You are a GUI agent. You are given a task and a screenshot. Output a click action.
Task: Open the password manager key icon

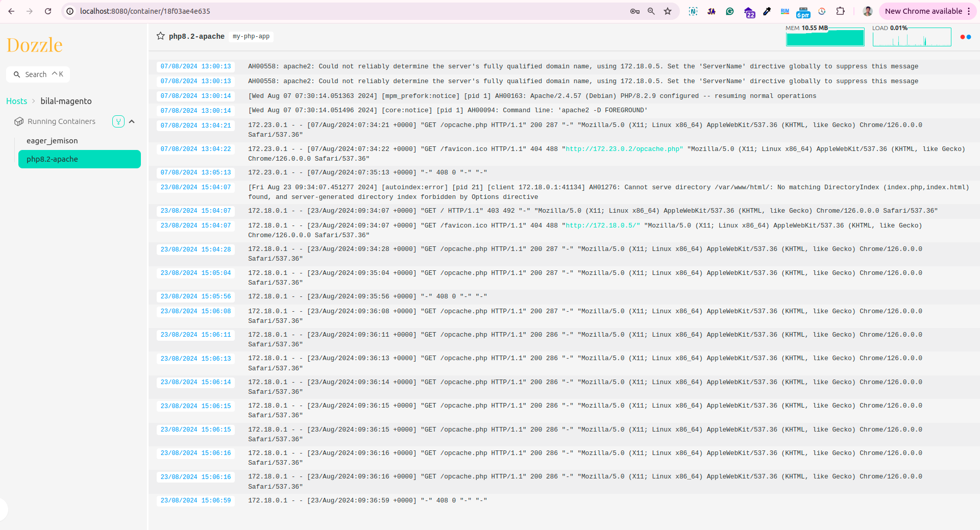[634, 11]
